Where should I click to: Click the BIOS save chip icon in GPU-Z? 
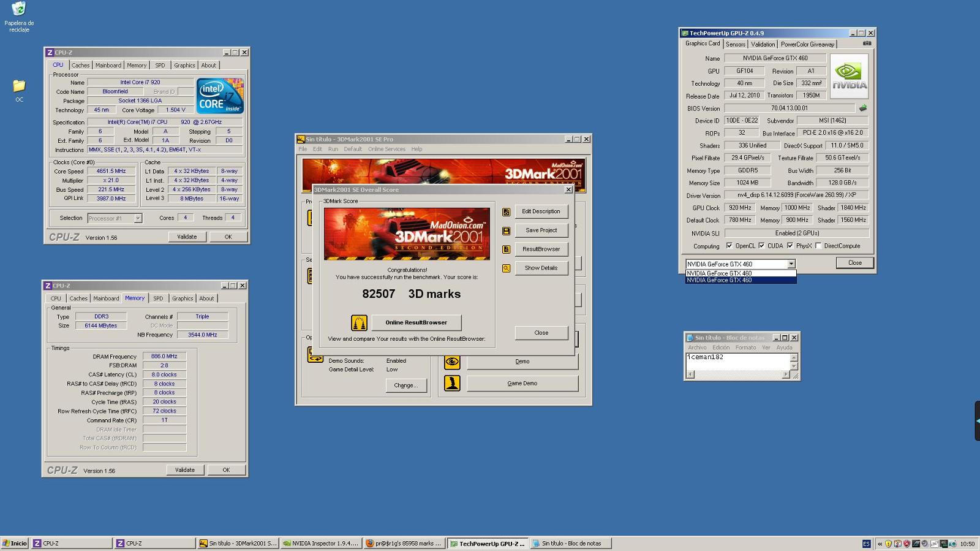(x=863, y=108)
